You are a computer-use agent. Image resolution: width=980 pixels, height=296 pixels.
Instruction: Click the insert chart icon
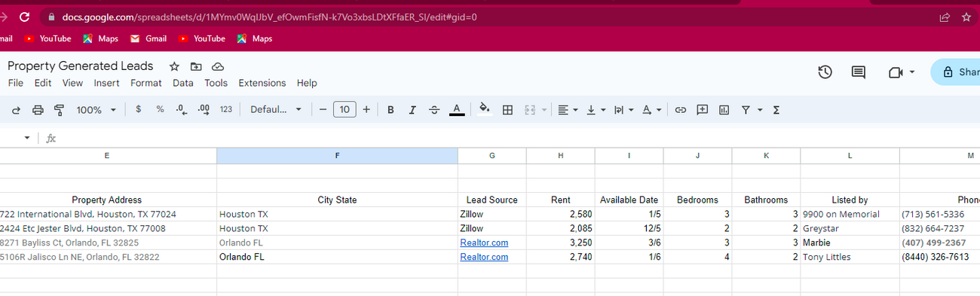(724, 110)
